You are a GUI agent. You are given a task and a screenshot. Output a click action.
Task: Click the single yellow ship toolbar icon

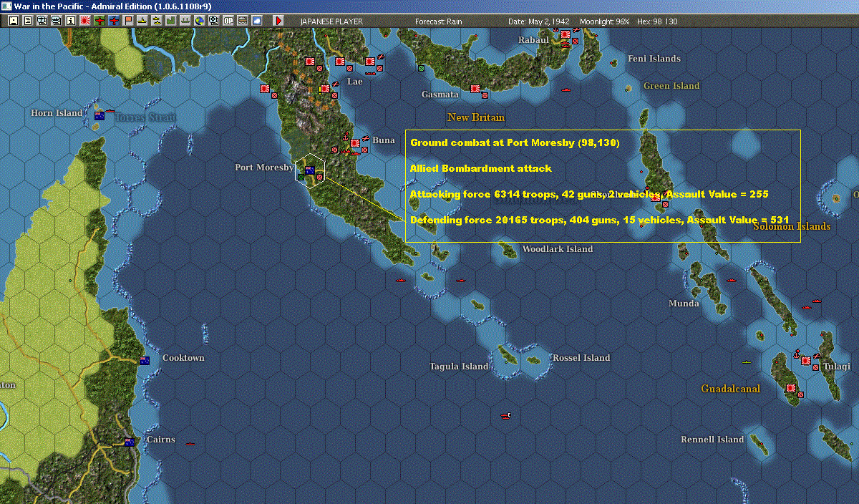(142, 21)
